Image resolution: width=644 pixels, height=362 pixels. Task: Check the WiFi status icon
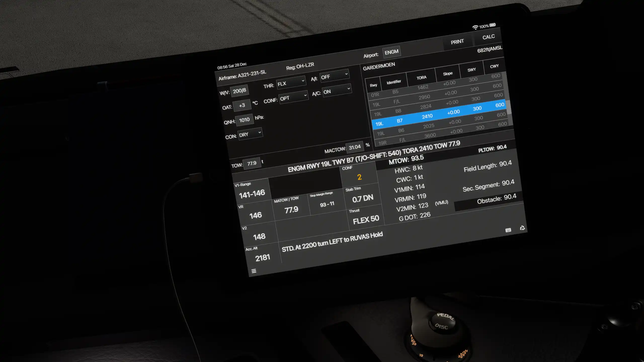[475, 27]
